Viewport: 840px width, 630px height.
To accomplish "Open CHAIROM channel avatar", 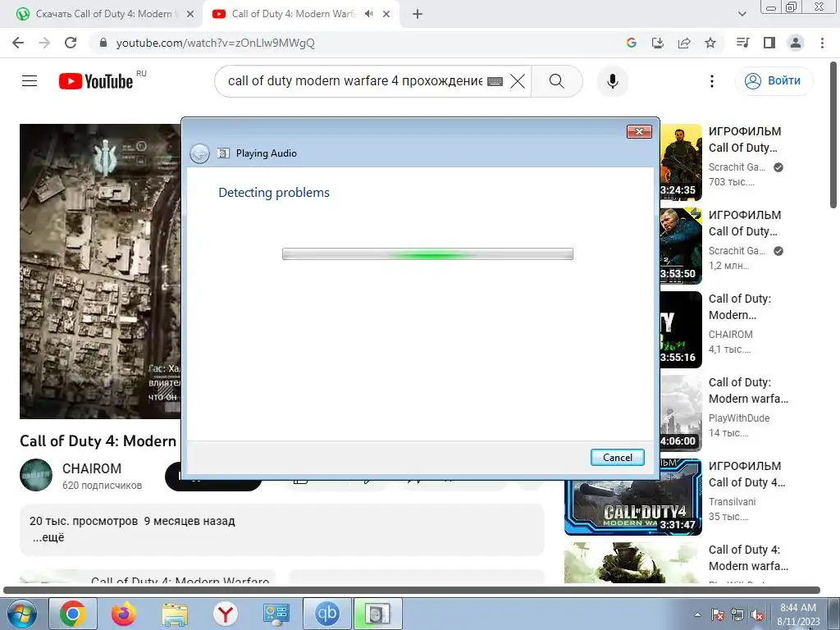I will [x=36, y=475].
